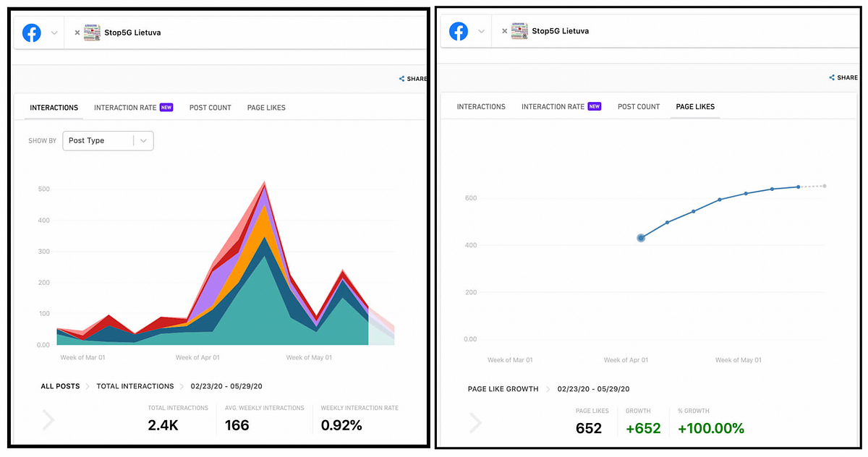Click Total Interactions breadcrumb label
Image resolution: width=868 pixels, height=457 pixels.
135,386
